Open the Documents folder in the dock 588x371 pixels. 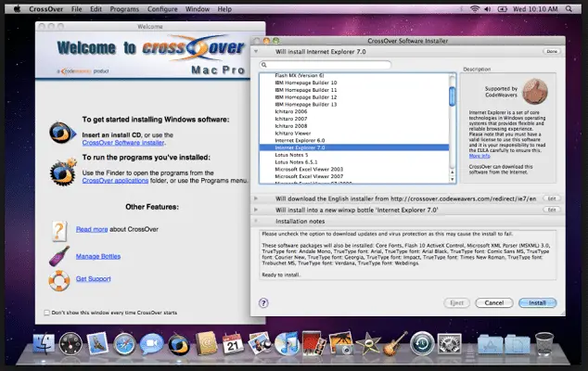(518, 344)
